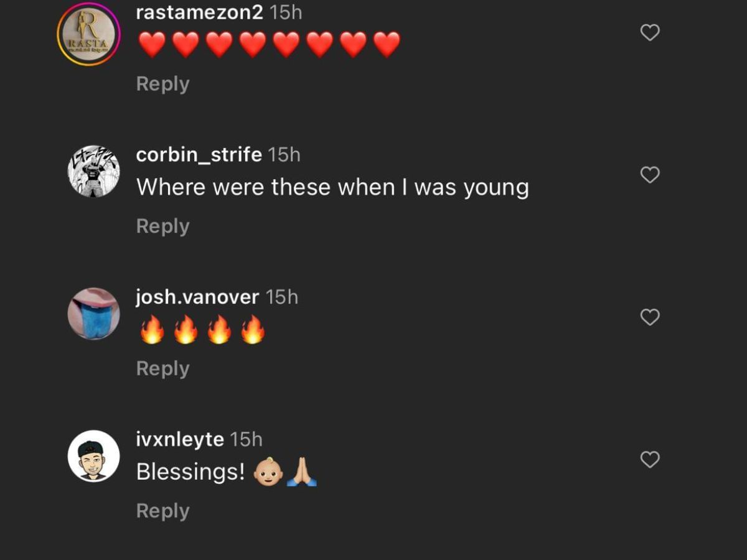The image size is (747, 560).
Task: Go to corbin_strife's profile via username
Action: [199, 154]
